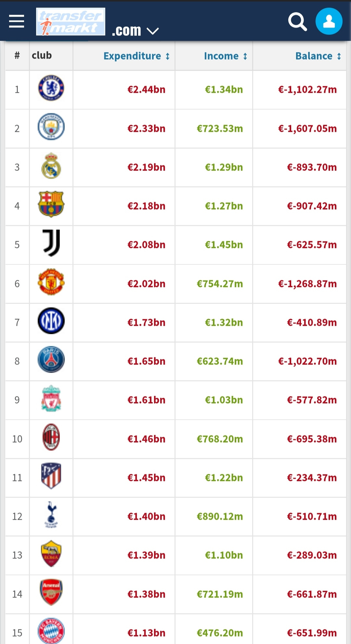Open the Liverpool club crest
The height and width of the screenshot is (644, 351).
tap(51, 398)
